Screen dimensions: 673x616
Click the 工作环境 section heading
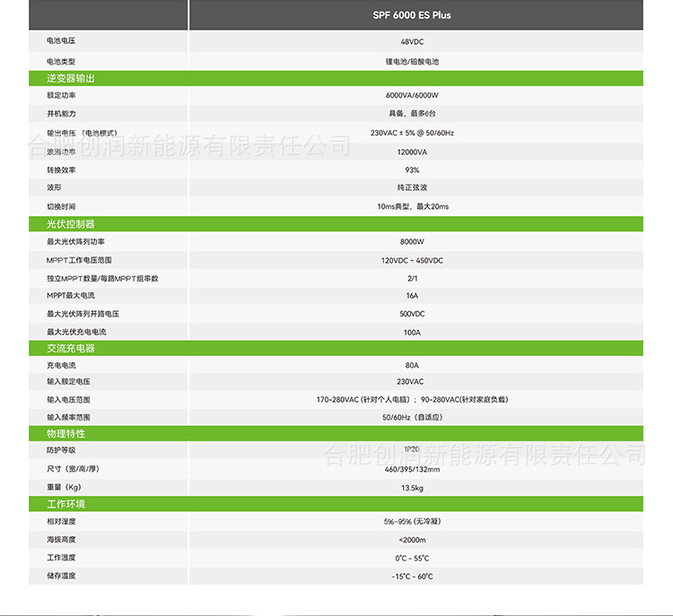66,504
